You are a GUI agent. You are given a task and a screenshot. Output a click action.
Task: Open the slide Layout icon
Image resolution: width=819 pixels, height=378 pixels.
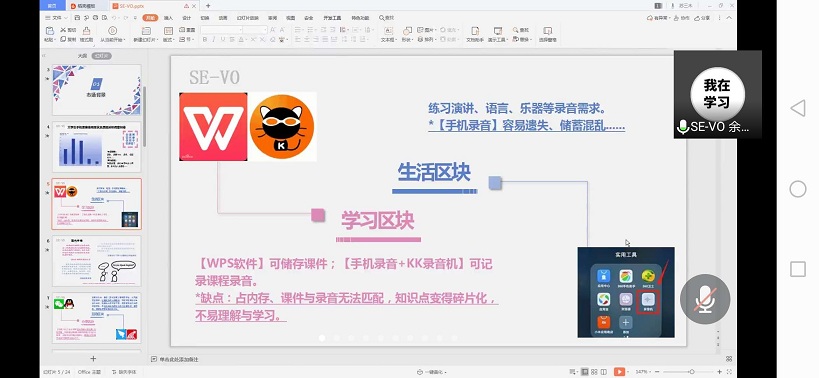[x=168, y=31]
